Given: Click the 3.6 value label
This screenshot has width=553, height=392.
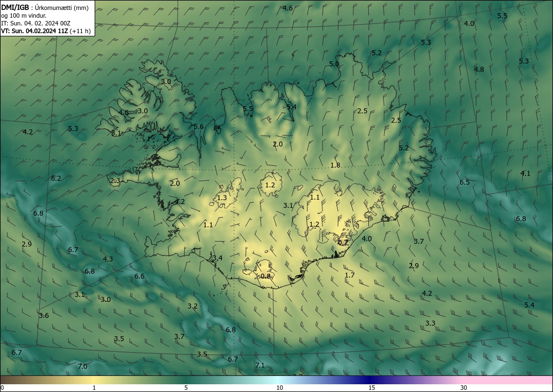Looking at the screenshot, I should (x=44, y=315).
